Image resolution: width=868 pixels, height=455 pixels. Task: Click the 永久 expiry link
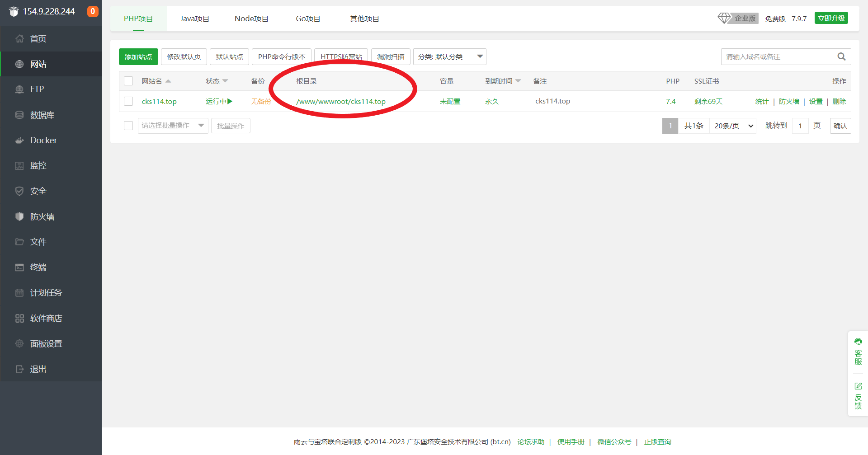492,101
